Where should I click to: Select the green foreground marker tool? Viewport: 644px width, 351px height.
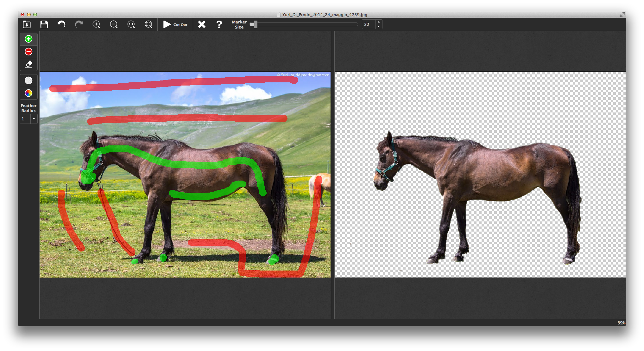click(28, 39)
